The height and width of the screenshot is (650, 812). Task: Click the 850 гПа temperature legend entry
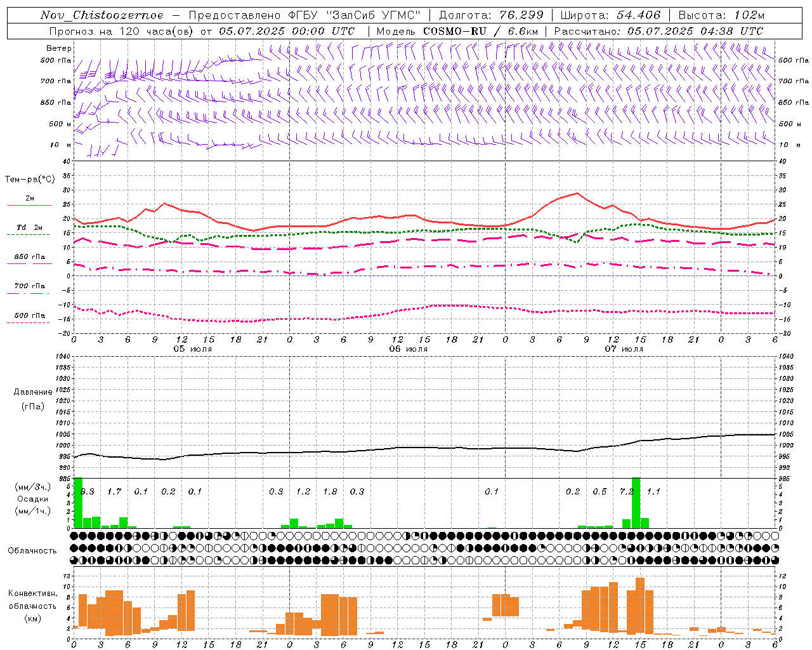[30, 257]
